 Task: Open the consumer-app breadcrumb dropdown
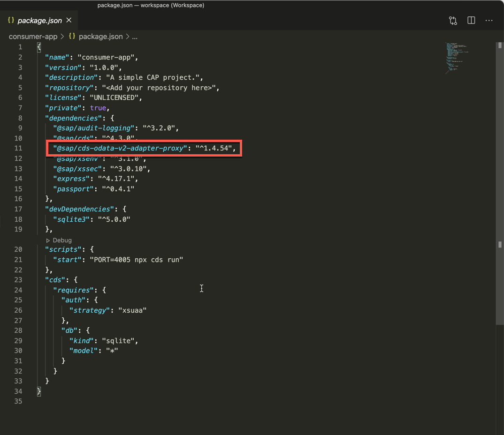pyautogui.click(x=33, y=37)
